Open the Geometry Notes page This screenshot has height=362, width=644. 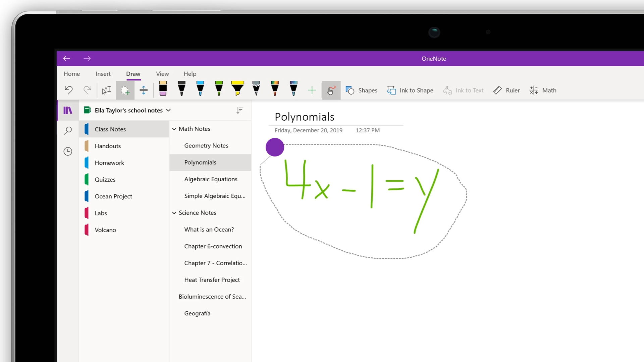click(206, 145)
